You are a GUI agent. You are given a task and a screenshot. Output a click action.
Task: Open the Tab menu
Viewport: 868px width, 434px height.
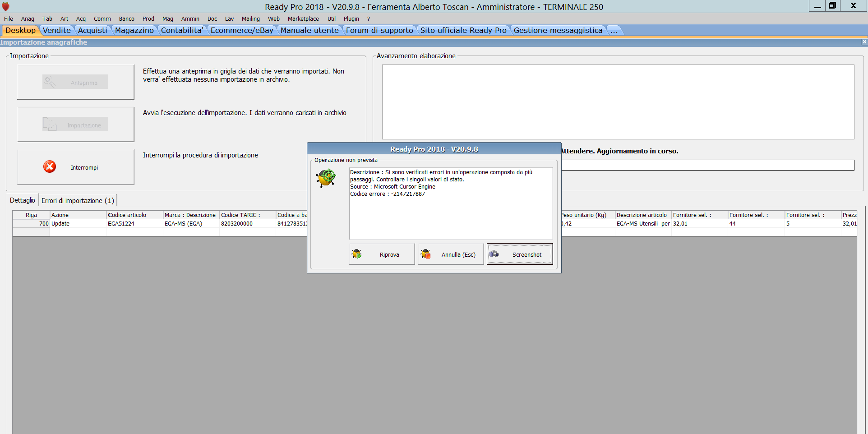[47, 19]
